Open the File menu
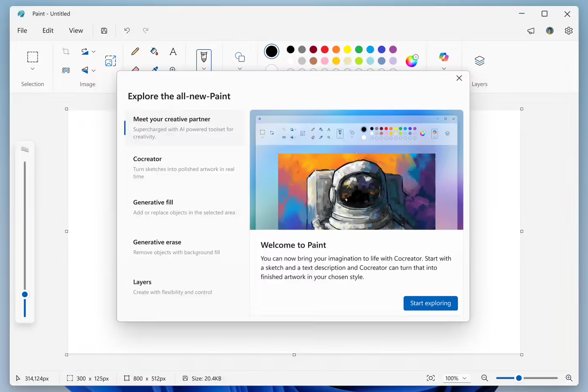Image resolution: width=588 pixels, height=392 pixels. (22, 30)
